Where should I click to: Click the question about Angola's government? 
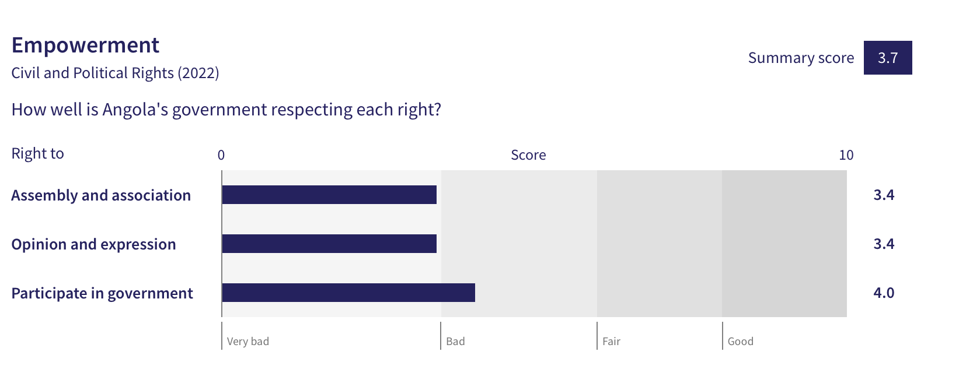[226, 110]
